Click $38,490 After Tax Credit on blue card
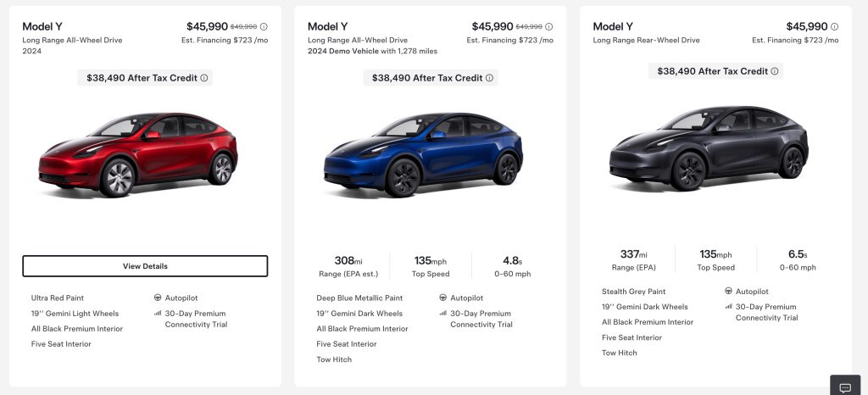This screenshot has width=868, height=395. click(426, 78)
